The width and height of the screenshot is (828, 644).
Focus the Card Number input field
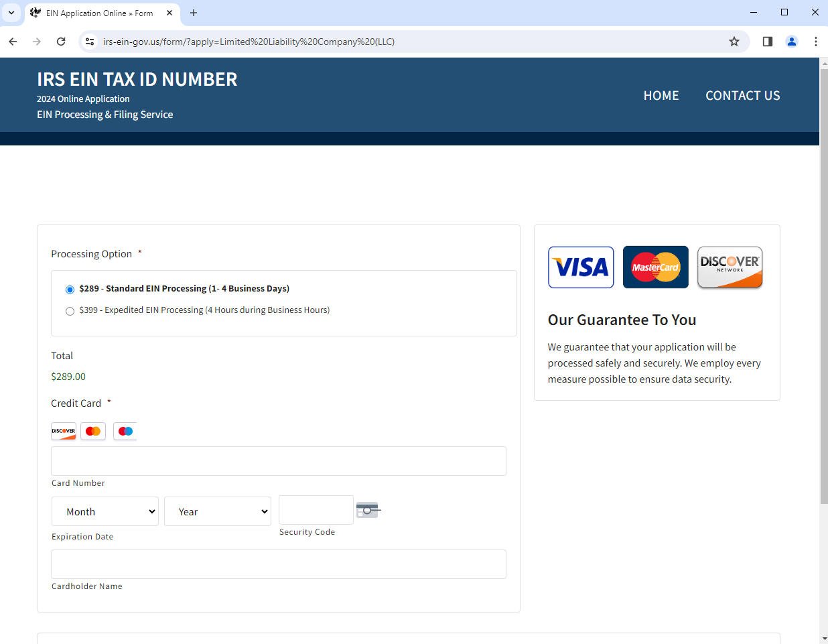(279, 461)
